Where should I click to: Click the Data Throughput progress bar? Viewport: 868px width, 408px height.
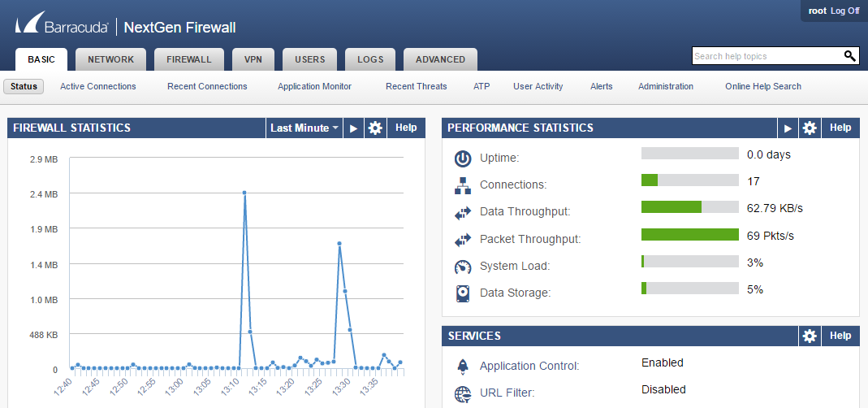point(689,207)
